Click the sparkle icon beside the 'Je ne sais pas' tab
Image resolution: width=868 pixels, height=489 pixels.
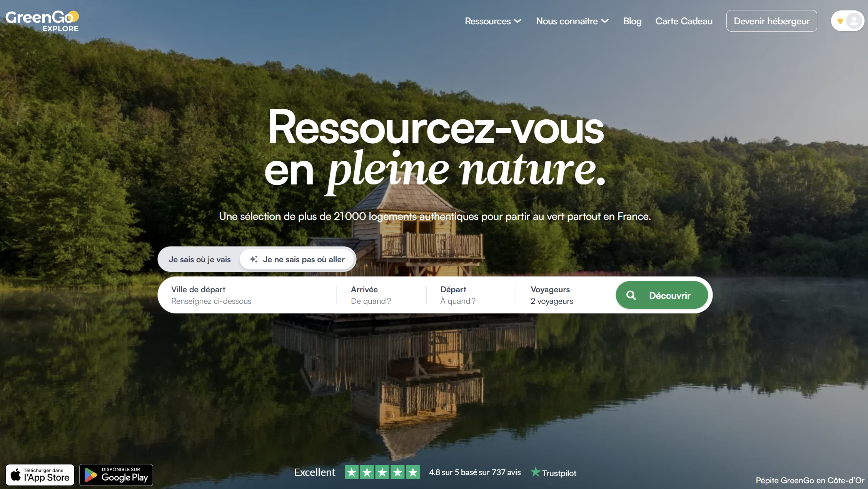(x=254, y=259)
